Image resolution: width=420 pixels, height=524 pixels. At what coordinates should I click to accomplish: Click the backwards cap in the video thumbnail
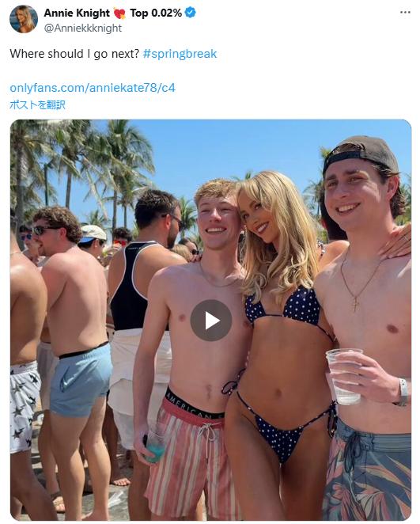pos(362,153)
